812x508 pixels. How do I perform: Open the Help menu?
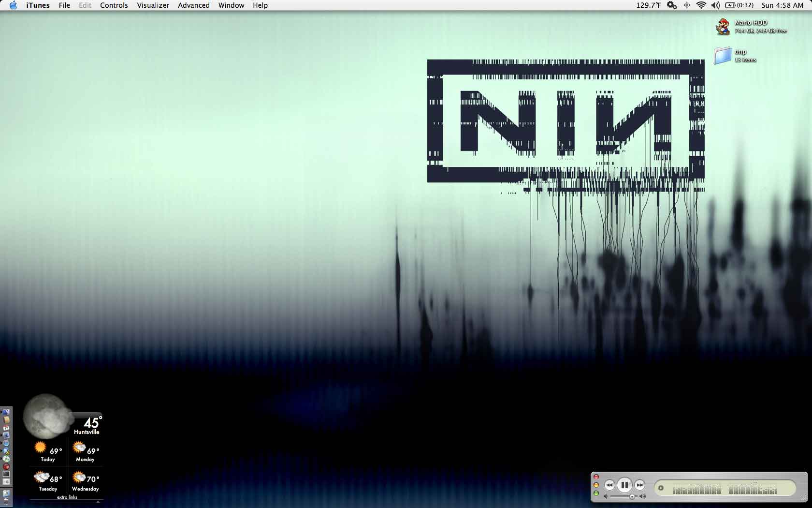tap(260, 5)
